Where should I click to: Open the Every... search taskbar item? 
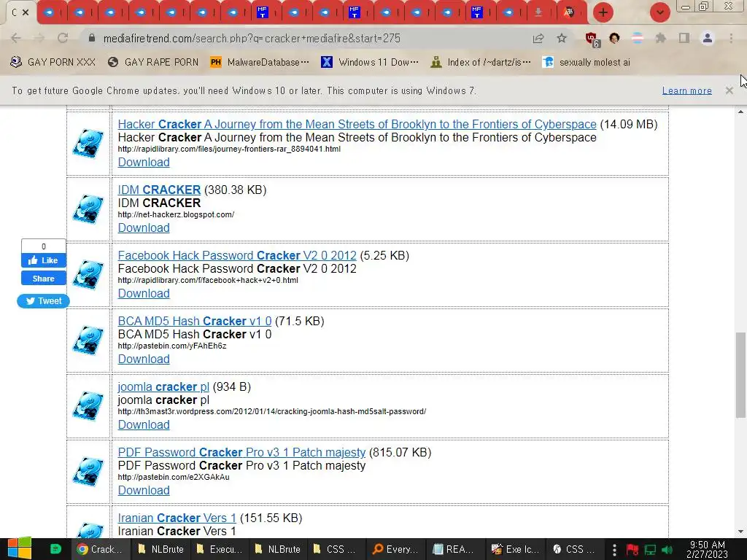click(395, 549)
